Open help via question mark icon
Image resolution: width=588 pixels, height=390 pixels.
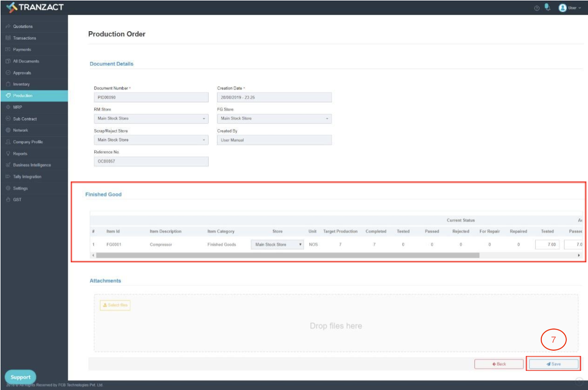(537, 8)
